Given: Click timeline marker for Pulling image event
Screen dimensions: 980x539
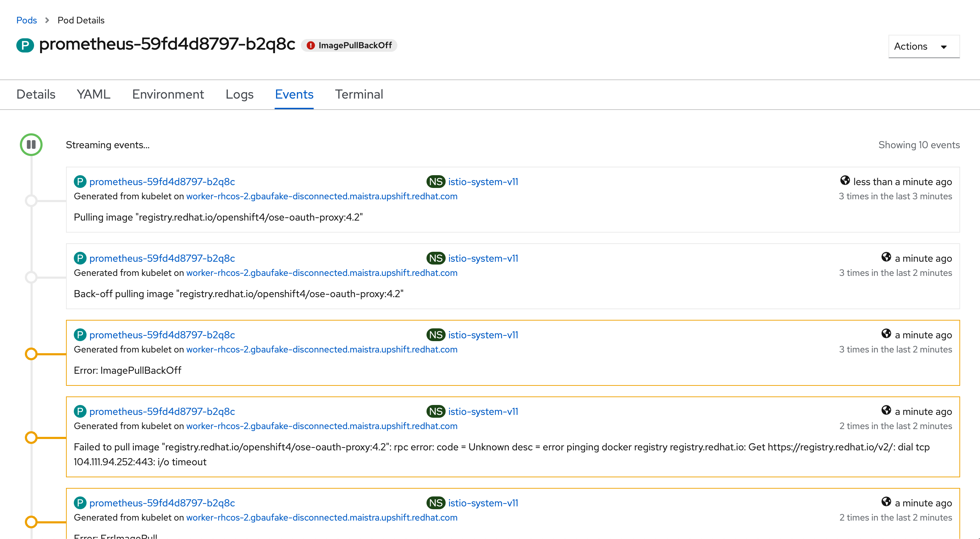Looking at the screenshot, I should 31,200.
